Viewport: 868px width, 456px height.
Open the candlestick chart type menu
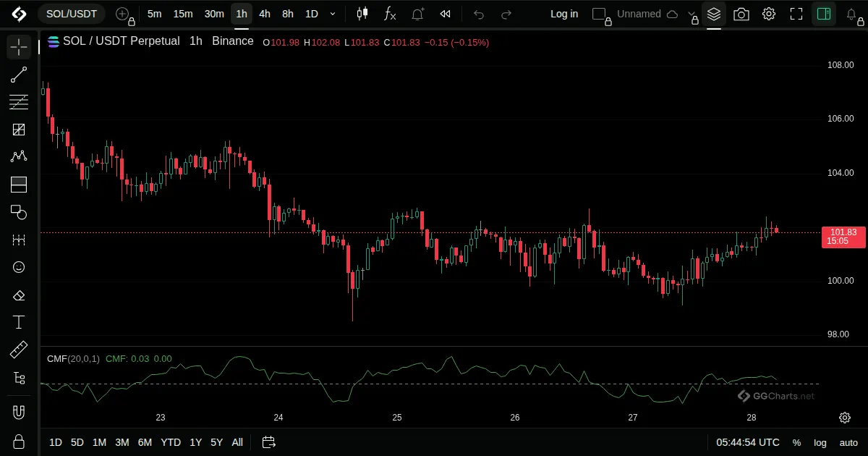[x=362, y=14]
